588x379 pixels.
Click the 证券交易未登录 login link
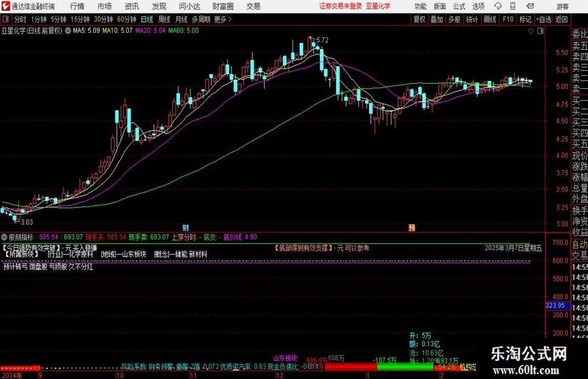click(340, 6)
